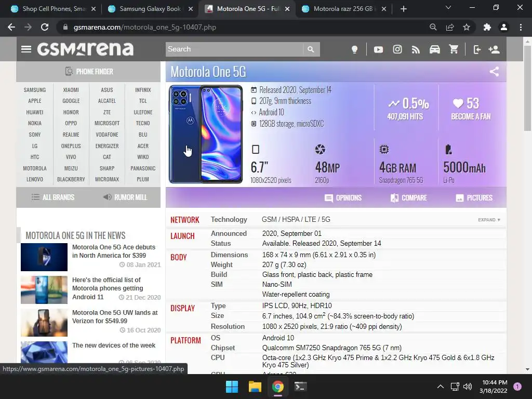
Task: Click Chrome share page icon
Action: (x=450, y=27)
